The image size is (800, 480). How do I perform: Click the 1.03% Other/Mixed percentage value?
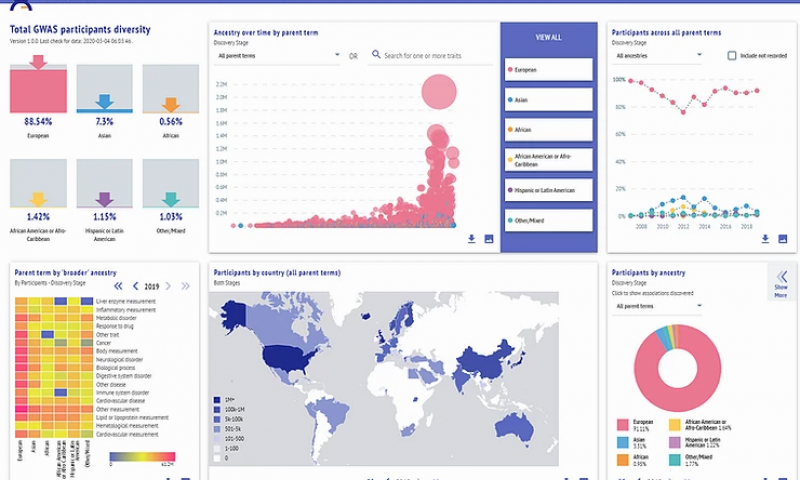(x=171, y=217)
